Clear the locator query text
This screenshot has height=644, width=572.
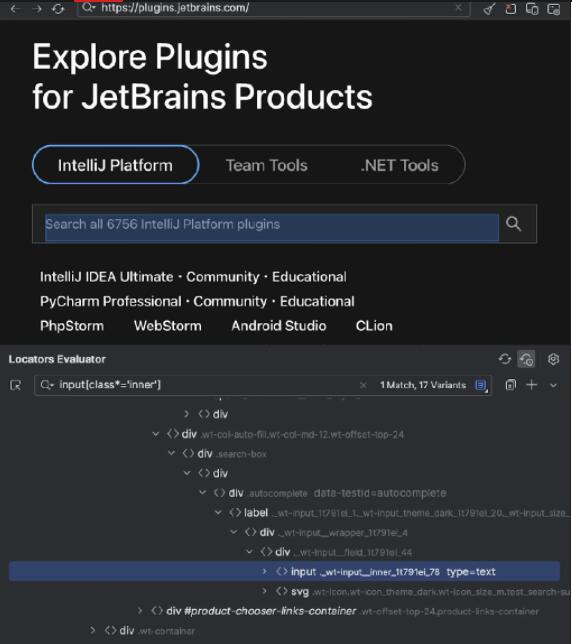pyautogui.click(x=363, y=385)
